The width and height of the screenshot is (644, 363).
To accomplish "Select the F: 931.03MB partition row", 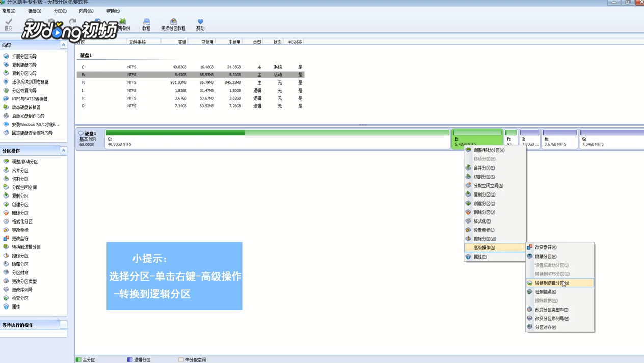I will (191, 82).
